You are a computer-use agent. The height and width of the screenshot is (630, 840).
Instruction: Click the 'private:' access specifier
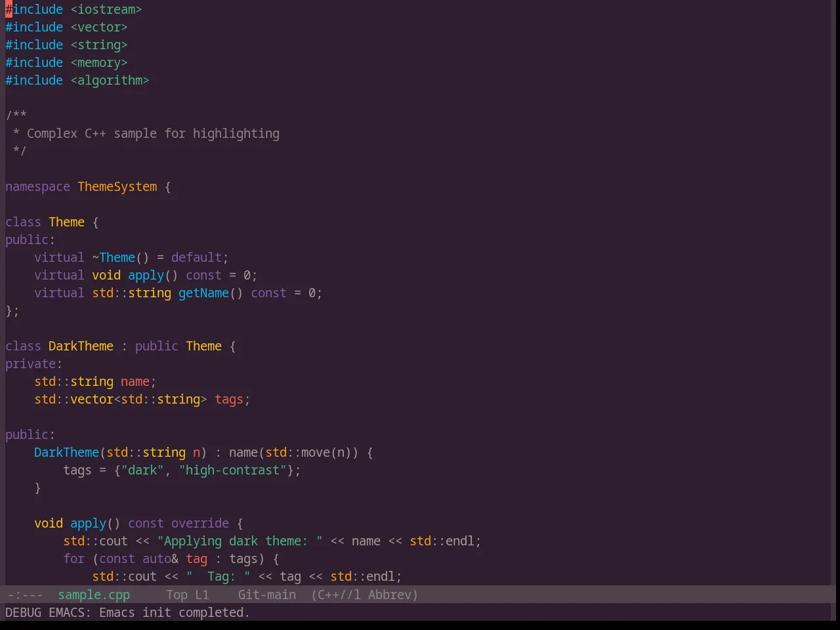(x=33, y=364)
